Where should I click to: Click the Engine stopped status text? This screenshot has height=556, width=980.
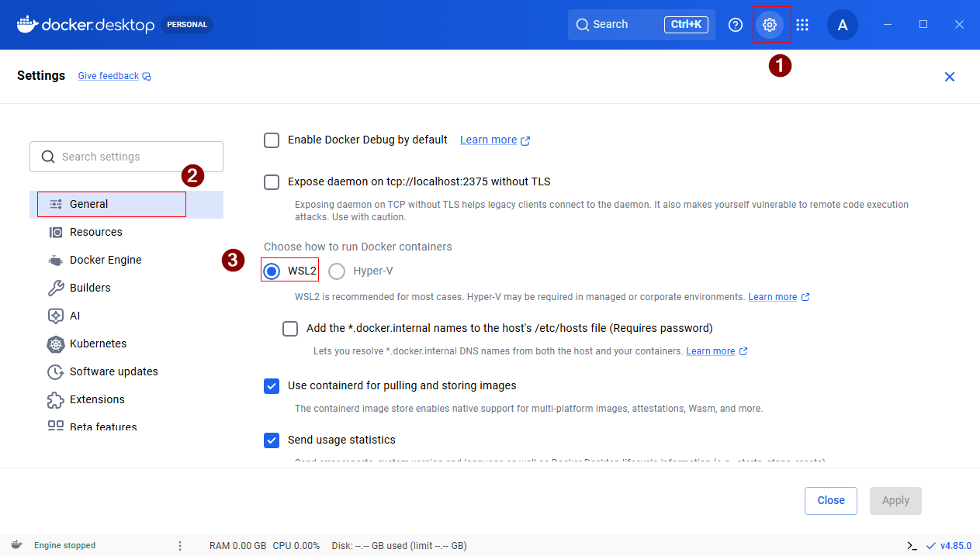[64, 546]
